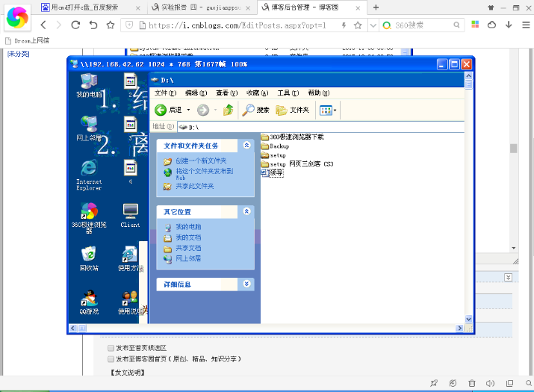Click the star icon inside address bar
Image resolution: width=534 pixels, height=392 pixels.
pyautogui.click(x=358, y=25)
